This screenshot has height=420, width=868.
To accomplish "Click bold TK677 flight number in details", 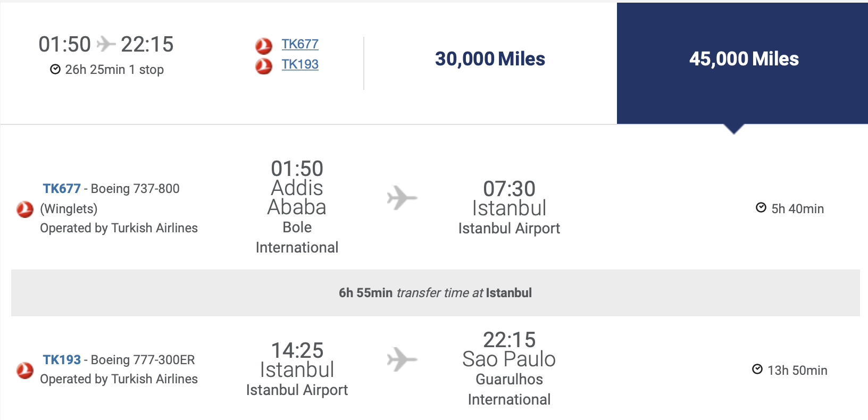I will pos(62,189).
